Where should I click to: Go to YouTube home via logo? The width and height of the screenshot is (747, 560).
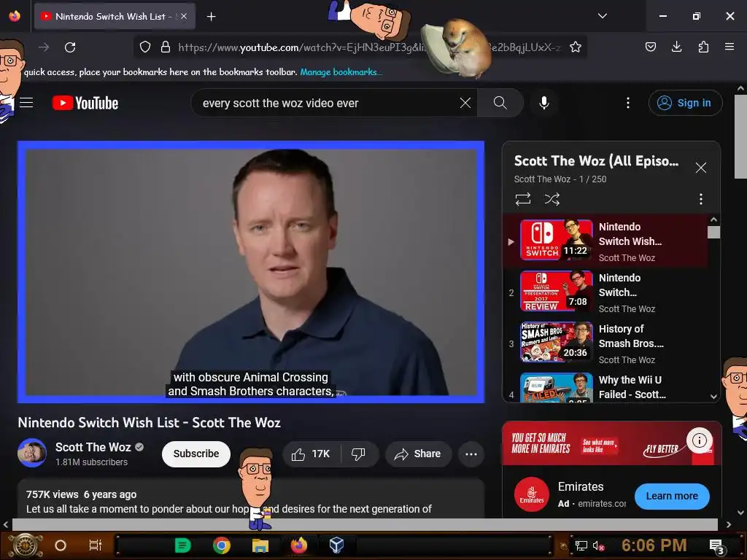[x=85, y=103]
